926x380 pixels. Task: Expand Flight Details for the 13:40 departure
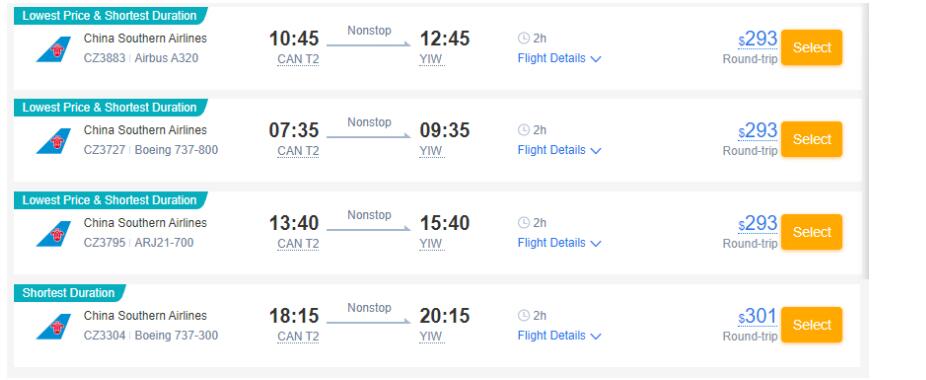coord(559,243)
